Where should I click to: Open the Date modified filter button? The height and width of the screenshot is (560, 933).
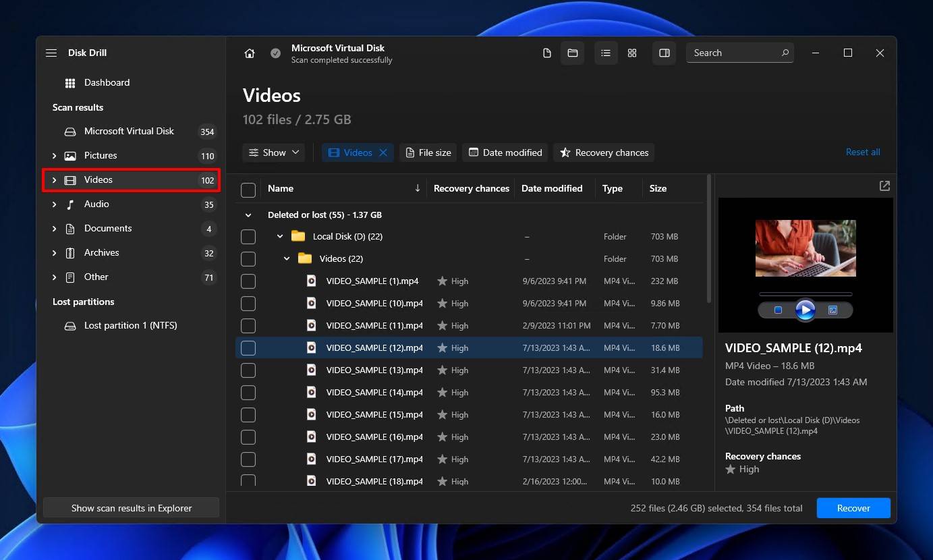coord(505,152)
